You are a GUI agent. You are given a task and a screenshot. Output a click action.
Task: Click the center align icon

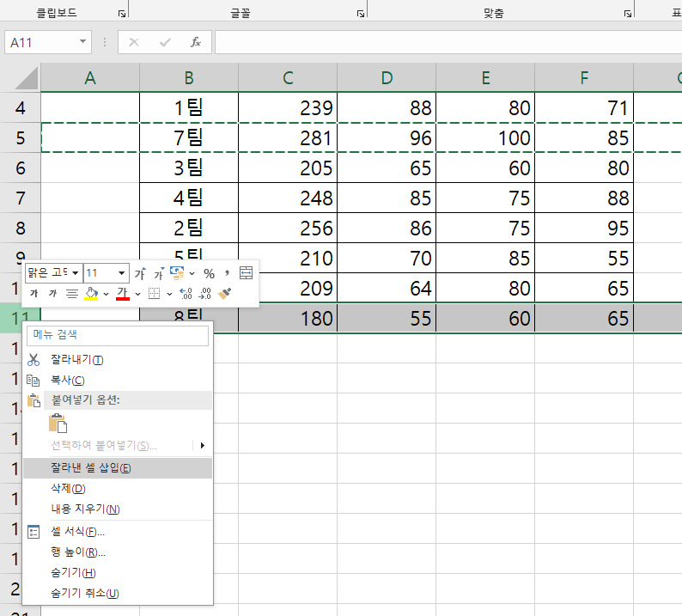(x=72, y=294)
